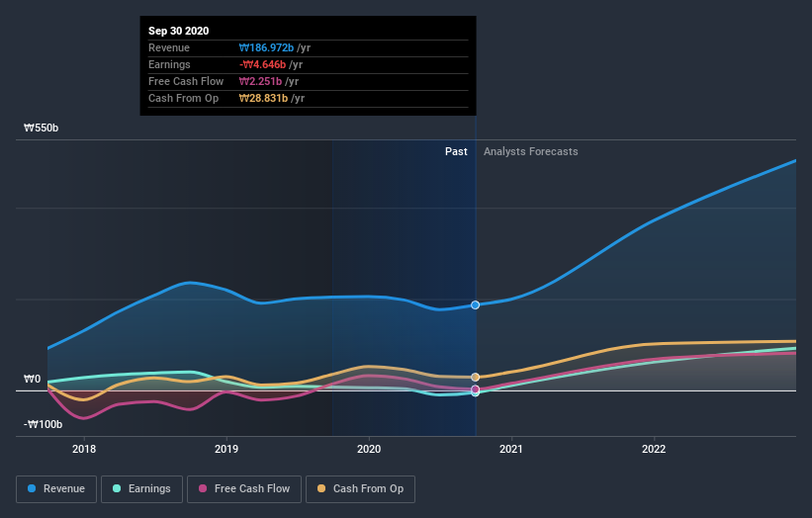
Task: Click the ₩186.972b revenue value in tooltip
Action: tap(266, 47)
